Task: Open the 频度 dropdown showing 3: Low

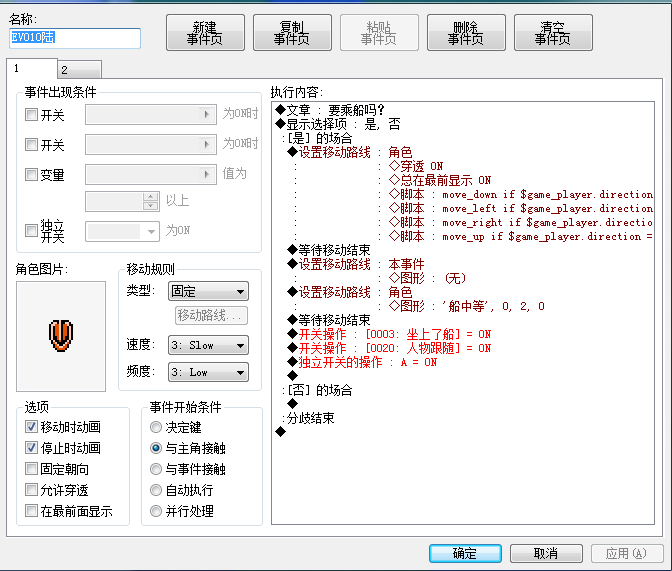Action: coord(208,372)
